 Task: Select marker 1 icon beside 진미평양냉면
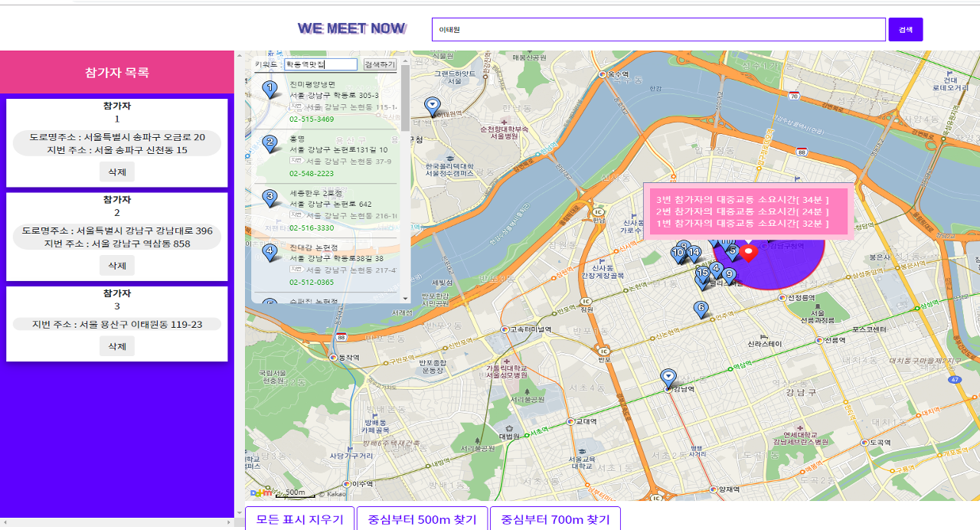[x=269, y=90]
